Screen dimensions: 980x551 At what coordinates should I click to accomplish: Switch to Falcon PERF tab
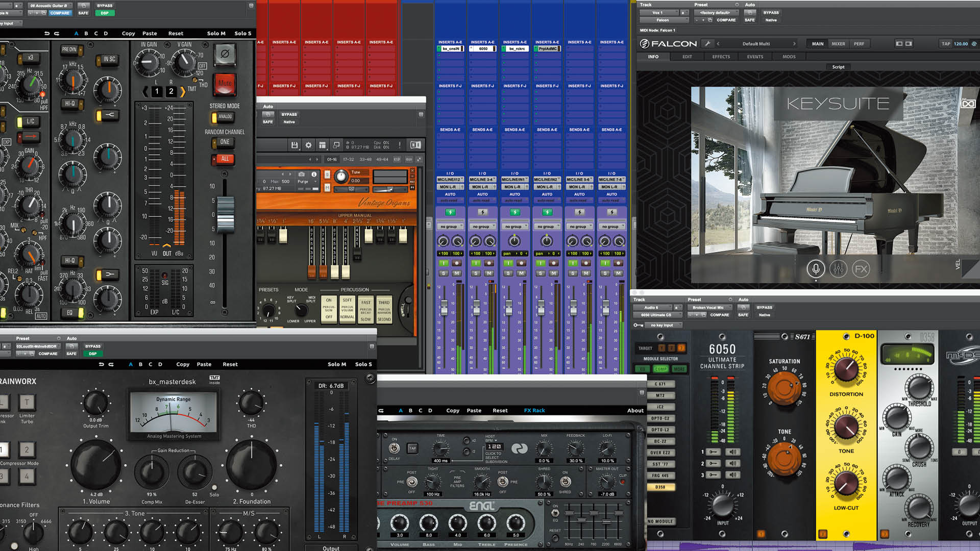859,44
